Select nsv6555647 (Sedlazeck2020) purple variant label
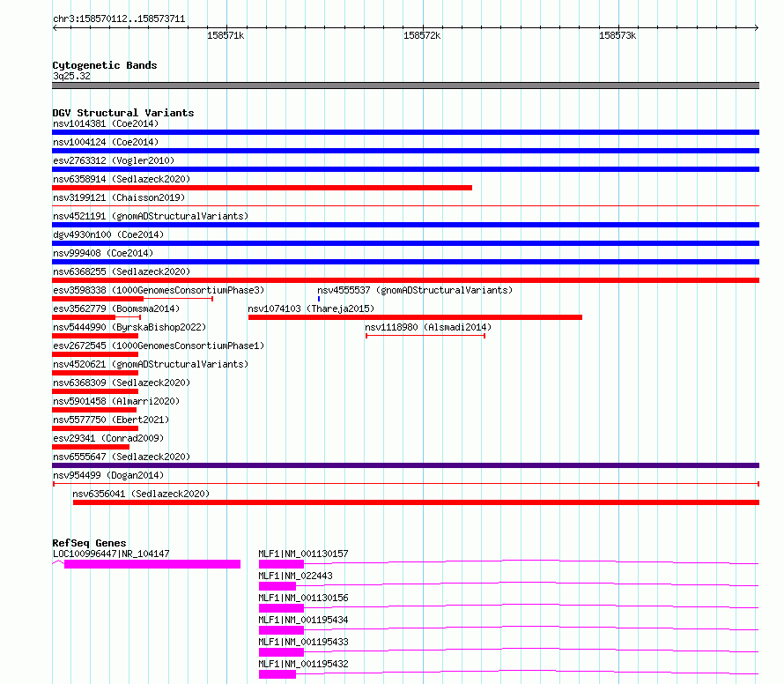 122,457
